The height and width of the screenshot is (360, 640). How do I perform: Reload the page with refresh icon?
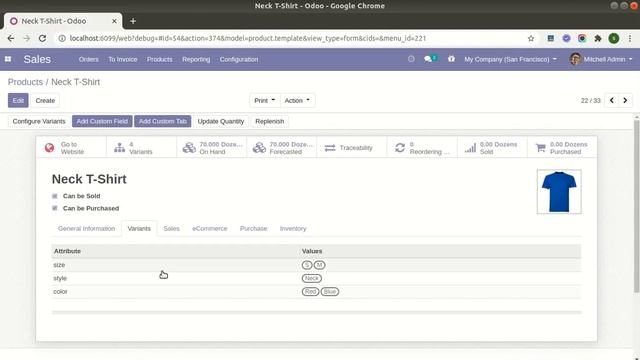click(x=42, y=38)
